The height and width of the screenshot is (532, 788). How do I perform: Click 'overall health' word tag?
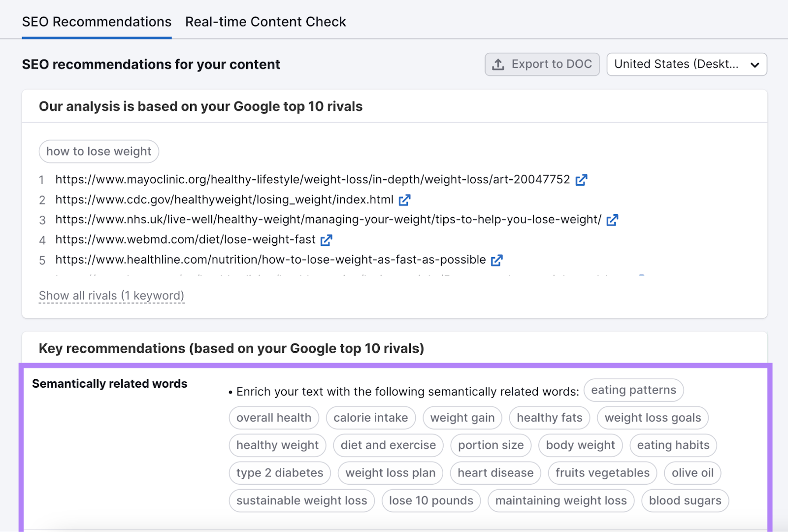click(274, 418)
